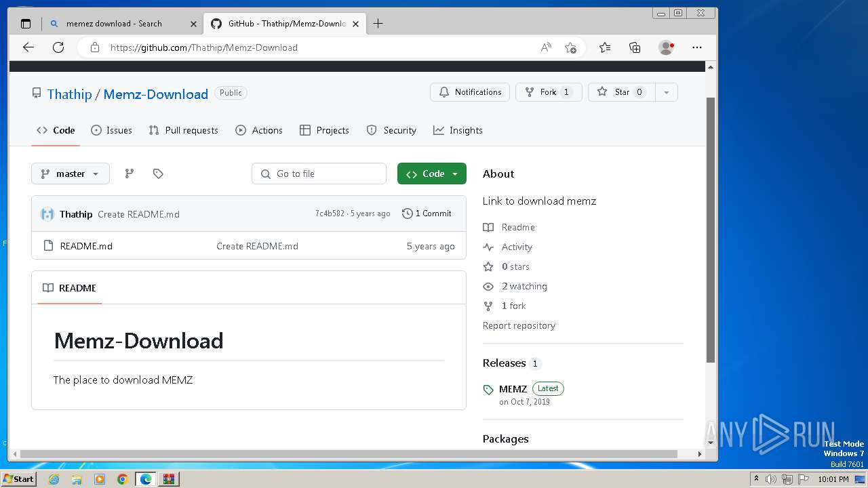Open the taskbar clock showing 10:01 PM
This screenshot has height=488, width=868.
point(833,479)
